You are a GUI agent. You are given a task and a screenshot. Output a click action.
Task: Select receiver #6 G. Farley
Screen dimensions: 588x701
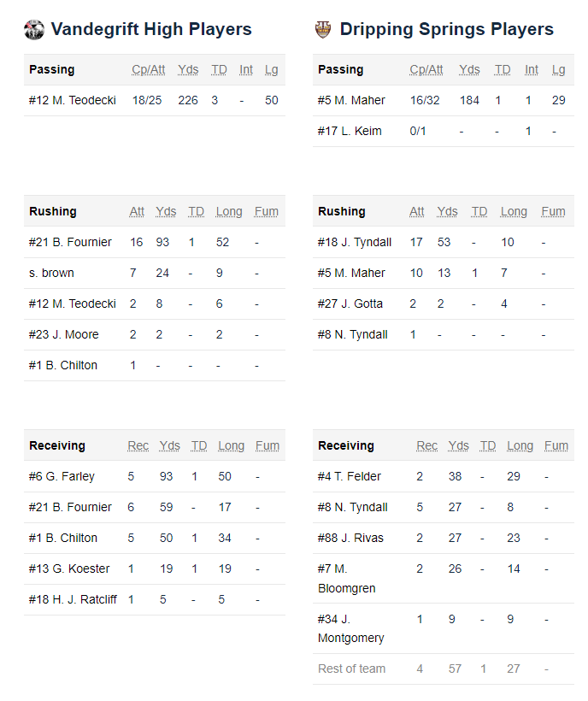pos(62,476)
